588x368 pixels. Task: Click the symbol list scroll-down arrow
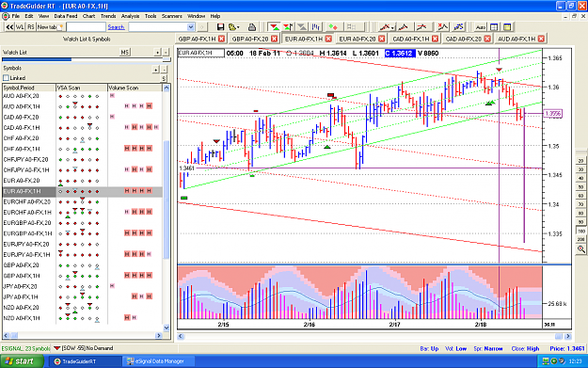click(x=167, y=328)
